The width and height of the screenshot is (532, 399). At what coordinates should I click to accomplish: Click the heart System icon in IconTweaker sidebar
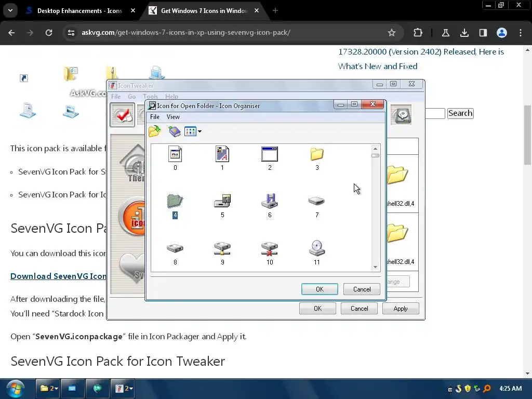132,269
